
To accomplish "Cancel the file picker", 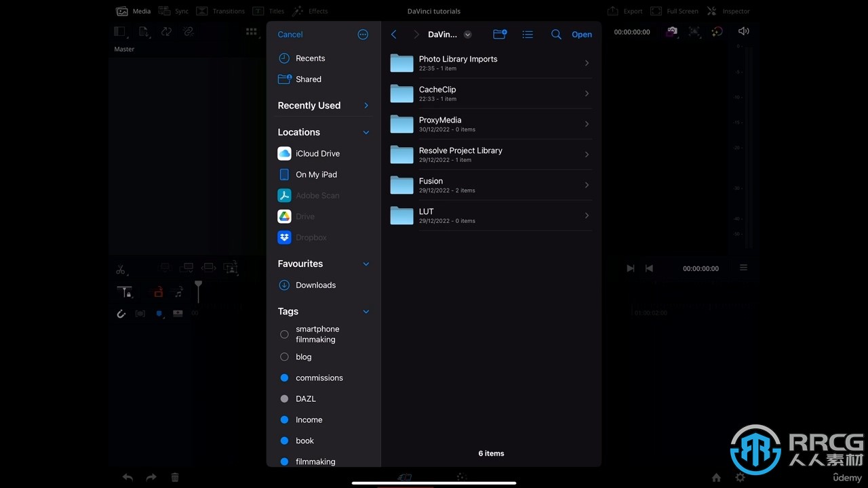I will click(290, 35).
